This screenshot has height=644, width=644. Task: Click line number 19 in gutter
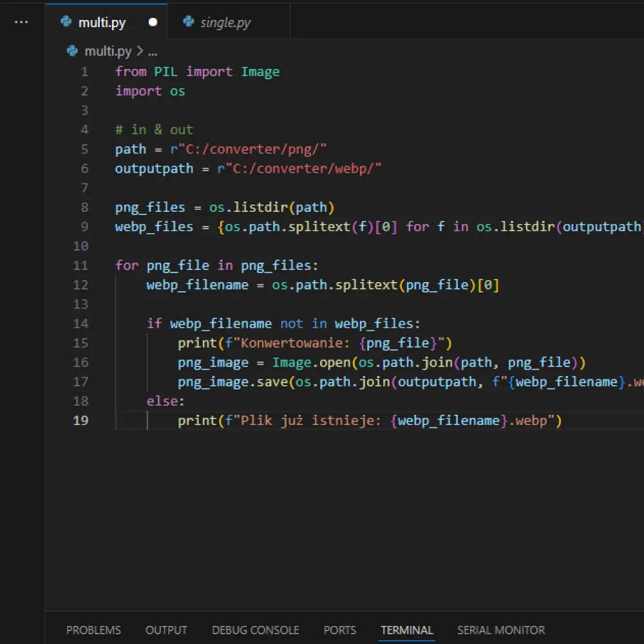point(80,421)
